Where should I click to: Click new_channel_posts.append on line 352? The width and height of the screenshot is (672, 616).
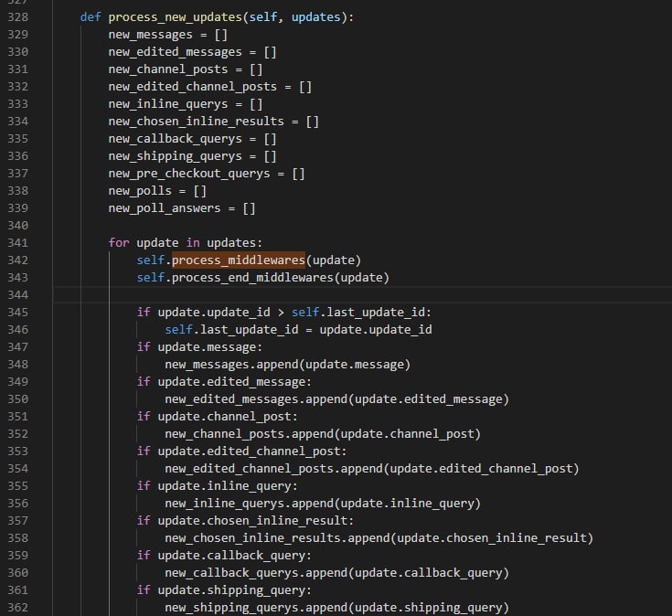pyautogui.click(x=323, y=434)
